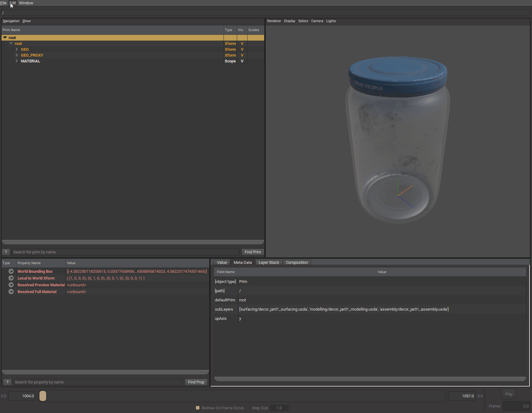Click the icon beside Resolved Full Material

(11, 292)
